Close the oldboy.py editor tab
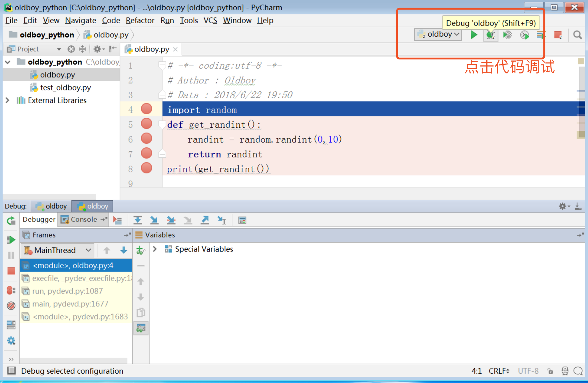 click(175, 49)
